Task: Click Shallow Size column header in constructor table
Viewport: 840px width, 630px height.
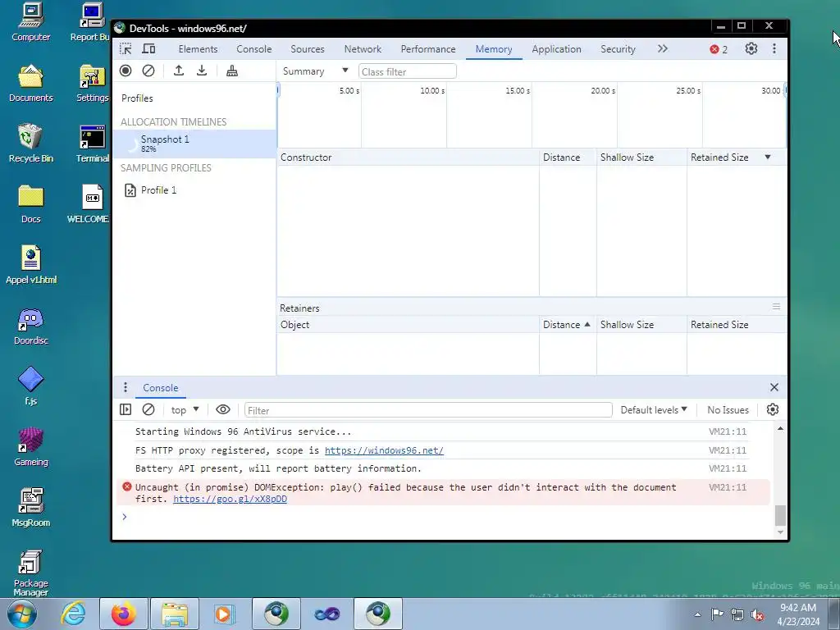Action: click(641, 157)
